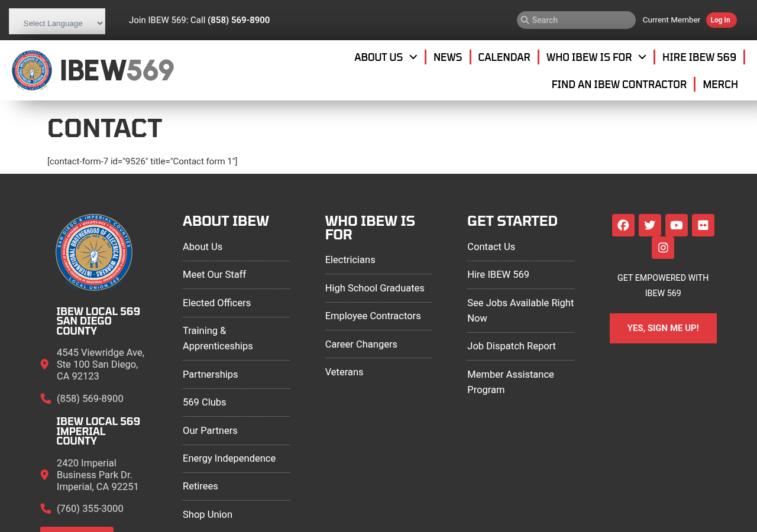Click the footer IBEW union seal logo

point(94,252)
